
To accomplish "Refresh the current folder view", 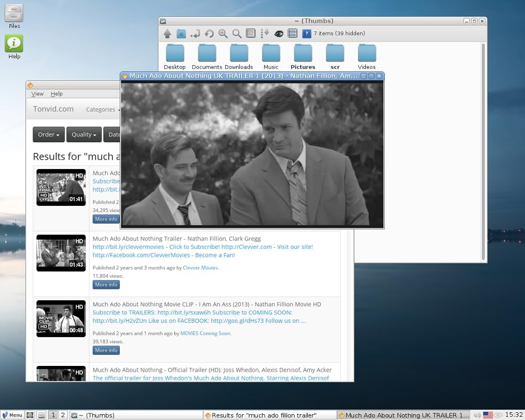I will pos(209,33).
